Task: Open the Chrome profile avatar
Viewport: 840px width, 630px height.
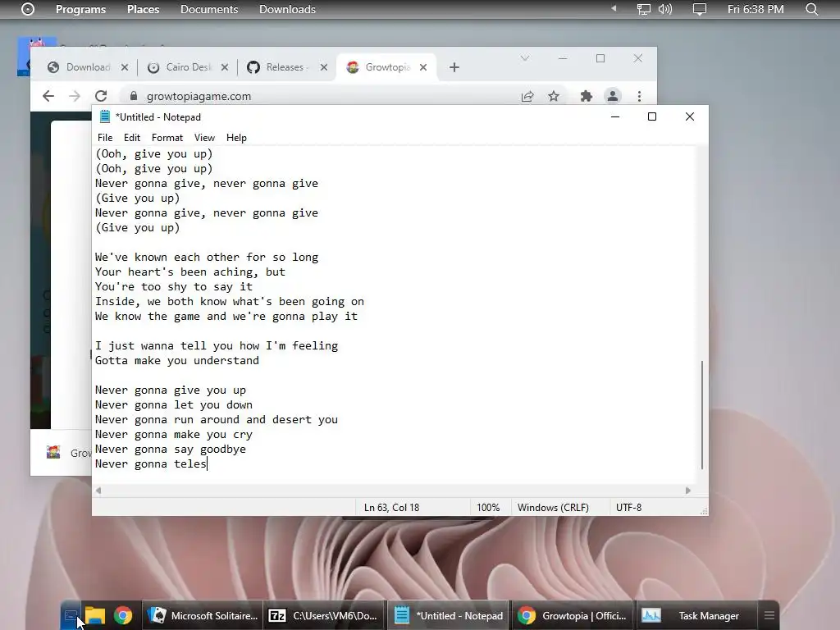Action: coord(612,97)
